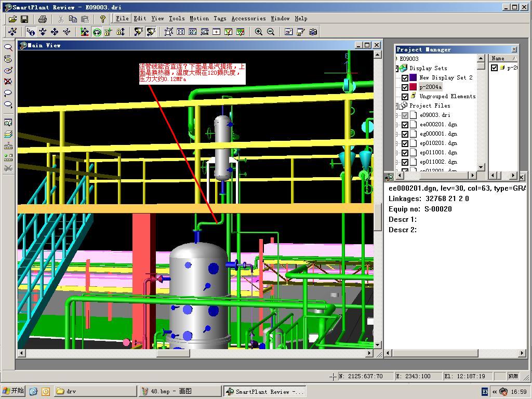The image size is (532, 399).
Task: Click the display window icon in sidebar
Action: pyautogui.click(x=8, y=123)
